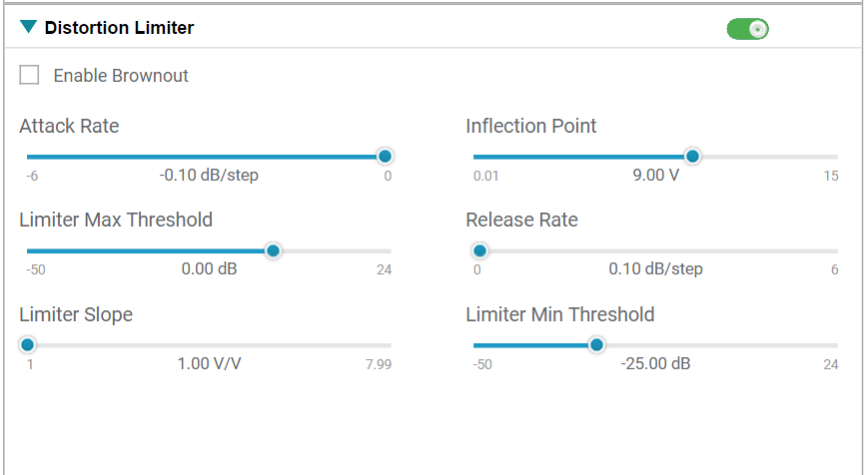Click Release Rate track near maximum 6
868x475 pixels.
click(829, 250)
